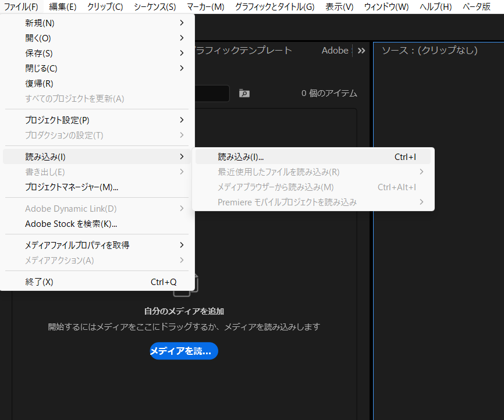Open the クリップ(C) menu
Image resolution: width=504 pixels, height=420 pixels.
coord(105,7)
